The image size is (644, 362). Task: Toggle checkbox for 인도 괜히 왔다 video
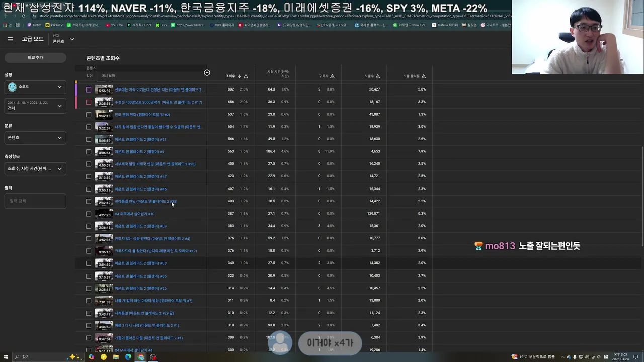(x=89, y=114)
